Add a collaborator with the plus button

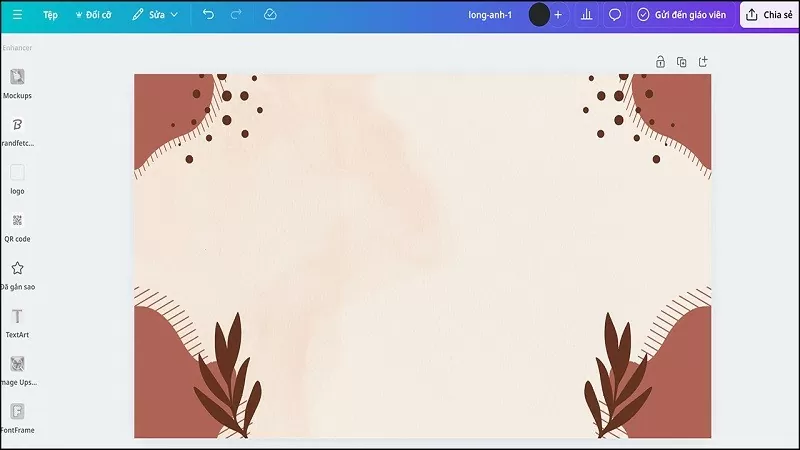pyautogui.click(x=558, y=15)
